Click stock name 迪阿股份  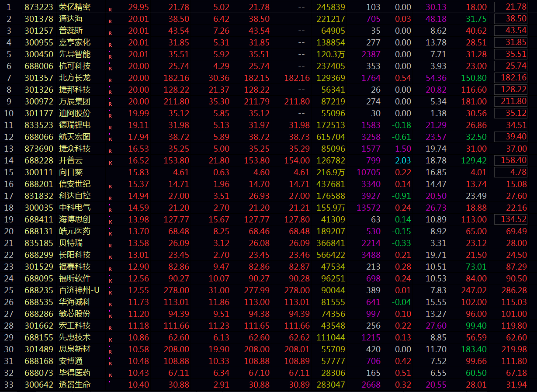75,113
